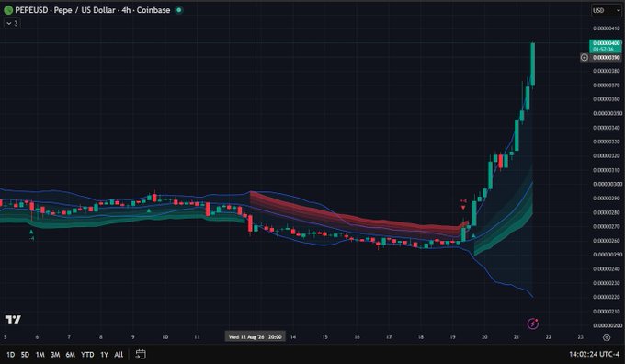
Task: Click the 0.00000300 price axis label
Action: click(607, 184)
